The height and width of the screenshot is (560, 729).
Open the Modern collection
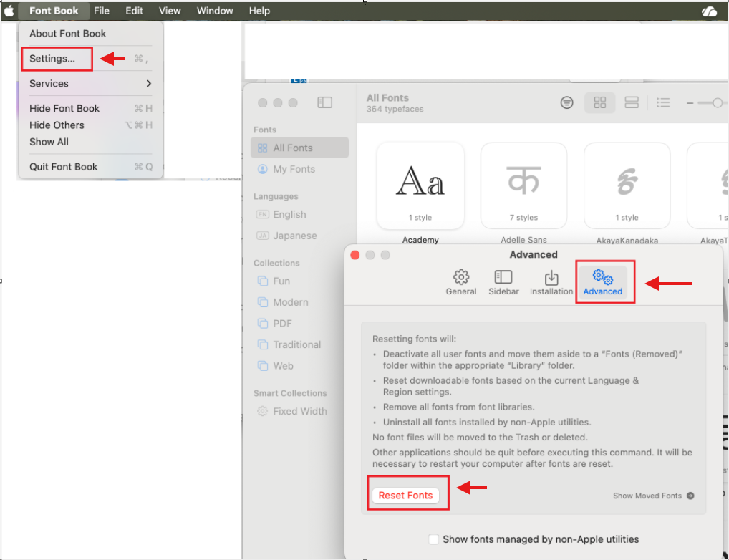point(299,302)
